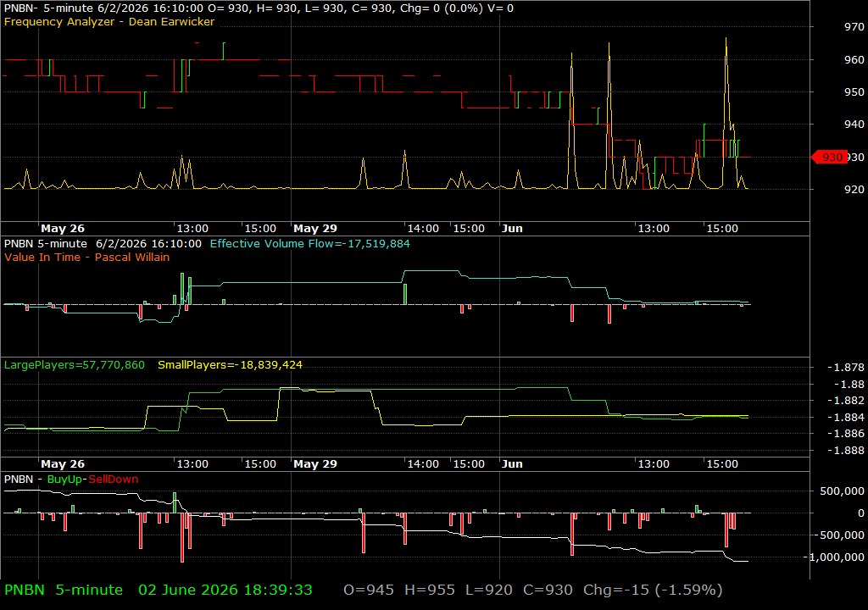Click 'Chg=-15 (-1.59%)' in status bar
The height and width of the screenshot is (610, 868).
coord(653,590)
